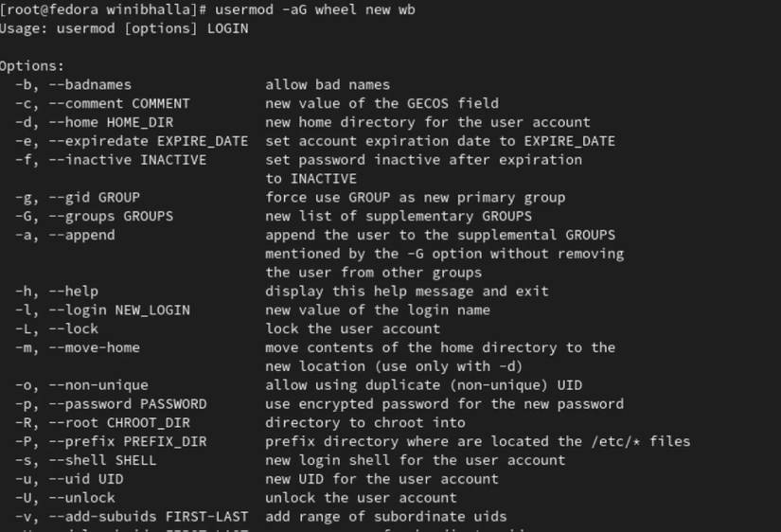Click the Usage: usermod line
The image size is (781, 532).
pos(124,28)
